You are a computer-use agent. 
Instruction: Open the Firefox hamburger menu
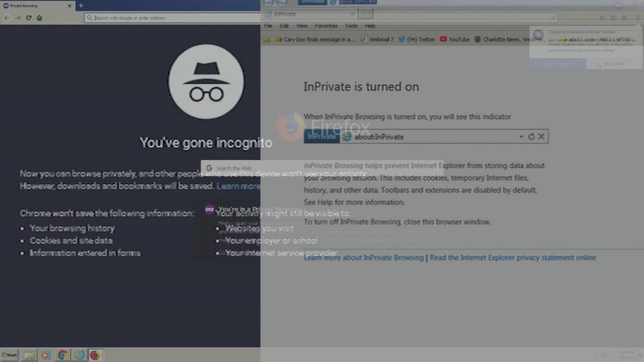(x=637, y=18)
